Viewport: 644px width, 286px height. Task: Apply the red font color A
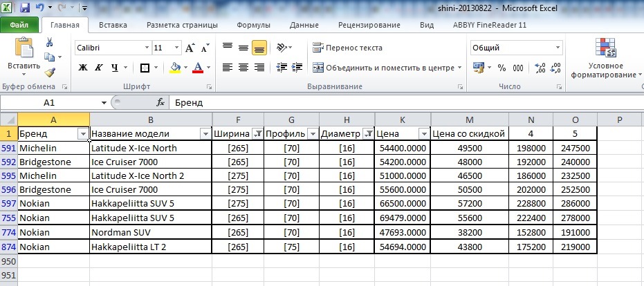(198, 68)
